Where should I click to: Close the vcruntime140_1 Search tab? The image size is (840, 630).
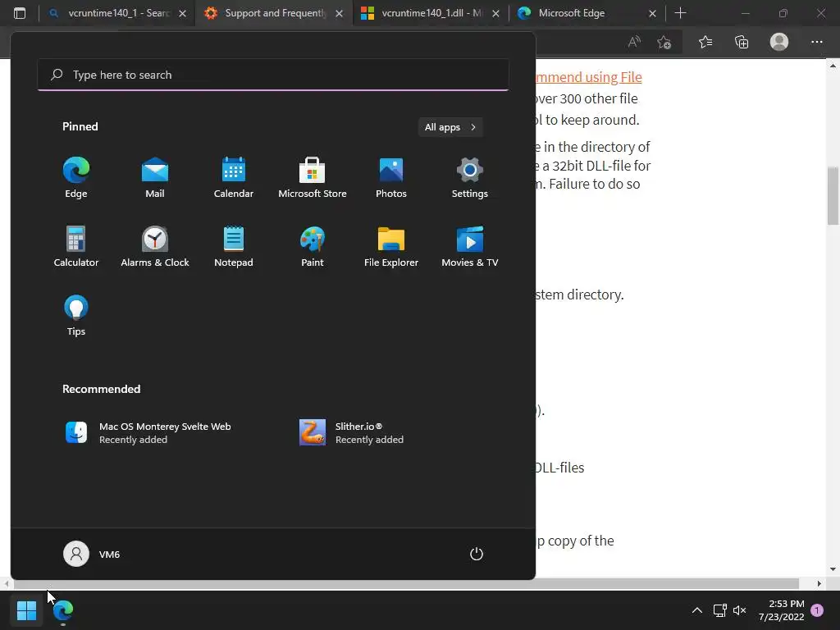(183, 13)
